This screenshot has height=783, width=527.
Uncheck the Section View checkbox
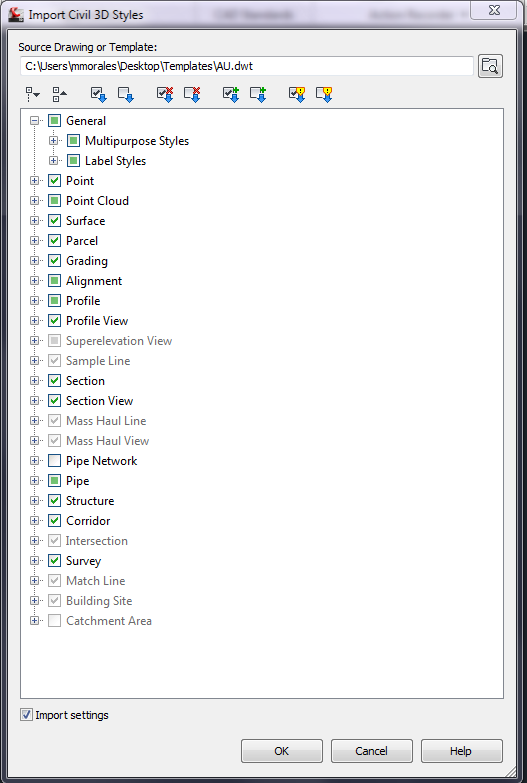[54, 400]
